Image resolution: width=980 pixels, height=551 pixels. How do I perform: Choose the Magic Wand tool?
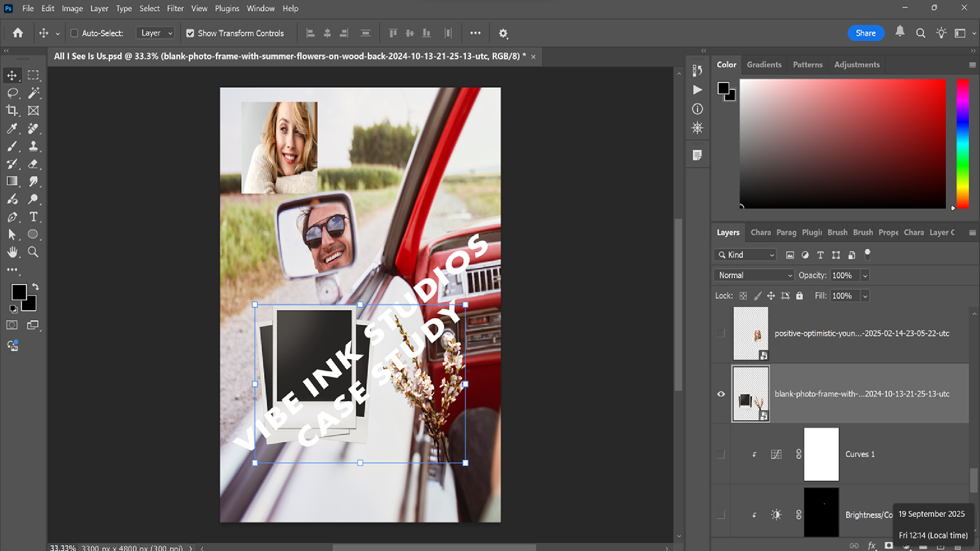[x=33, y=93]
